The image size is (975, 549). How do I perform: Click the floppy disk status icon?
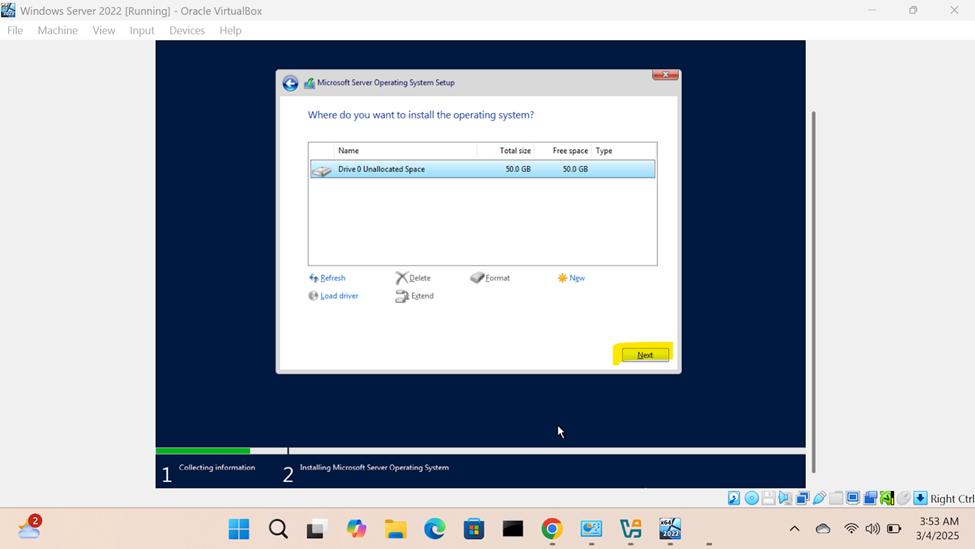[x=768, y=498]
